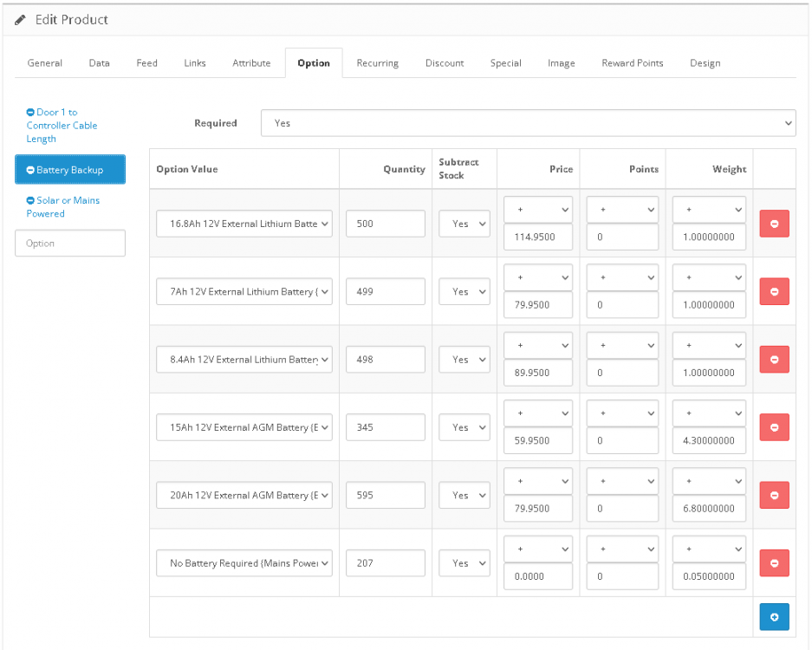Open Subtract Stock dropdown in the 207 quantity row
This screenshot has width=812, height=650.
tap(464, 563)
